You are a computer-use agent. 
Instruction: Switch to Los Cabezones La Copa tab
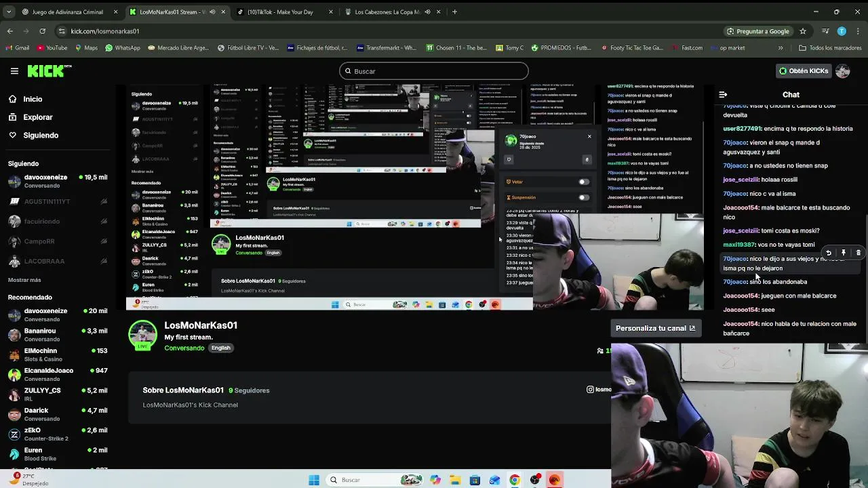point(392,12)
